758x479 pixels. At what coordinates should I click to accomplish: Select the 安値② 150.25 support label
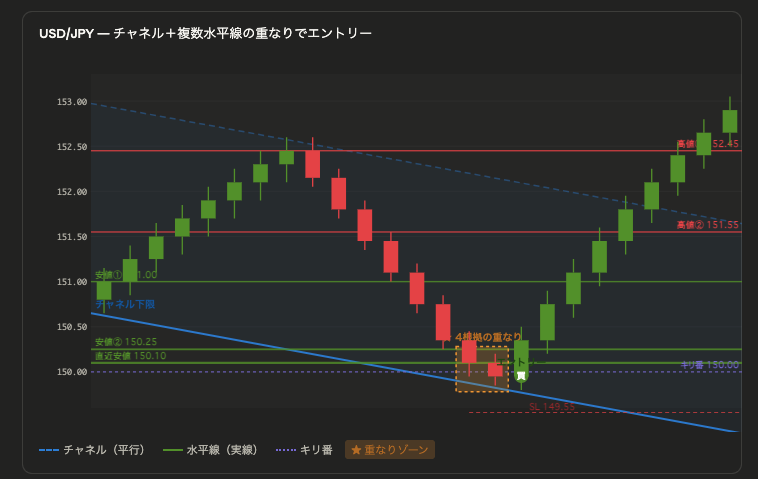(126, 342)
